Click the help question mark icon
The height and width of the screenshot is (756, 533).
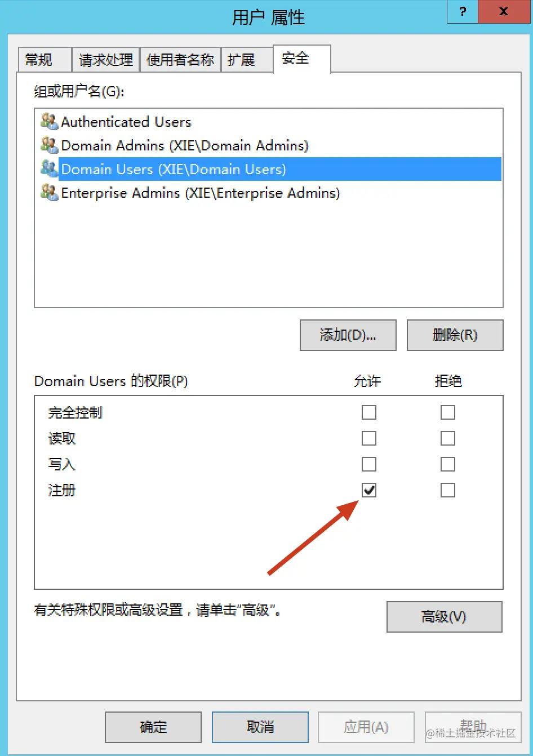point(463,11)
